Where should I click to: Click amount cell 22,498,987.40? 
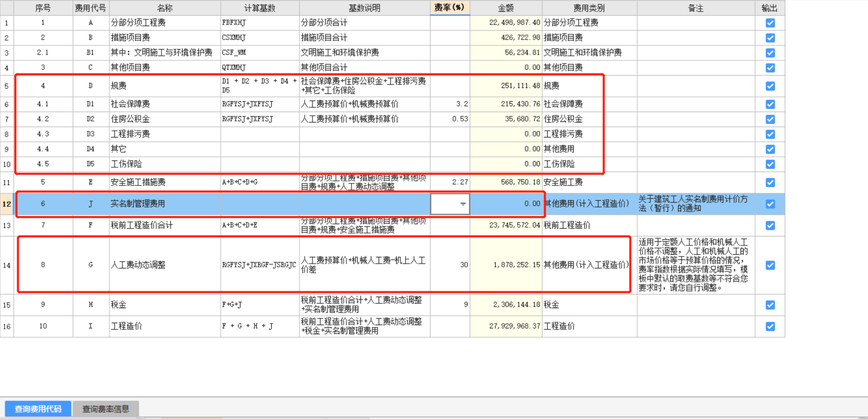[x=506, y=22]
